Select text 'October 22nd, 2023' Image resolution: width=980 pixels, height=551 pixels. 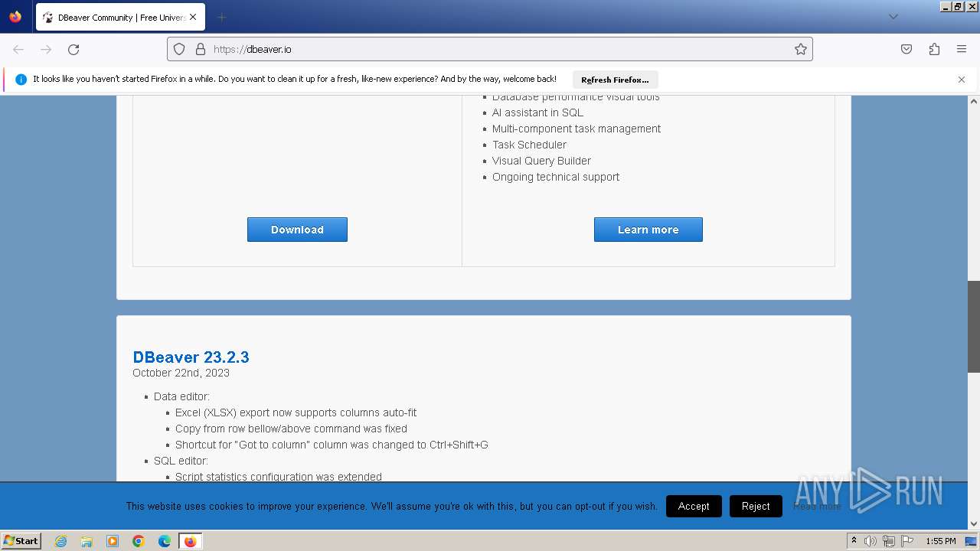[181, 373]
